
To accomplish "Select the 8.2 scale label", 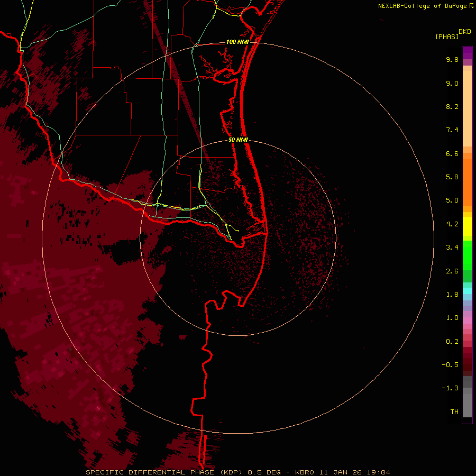I will pyautogui.click(x=452, y=106).
